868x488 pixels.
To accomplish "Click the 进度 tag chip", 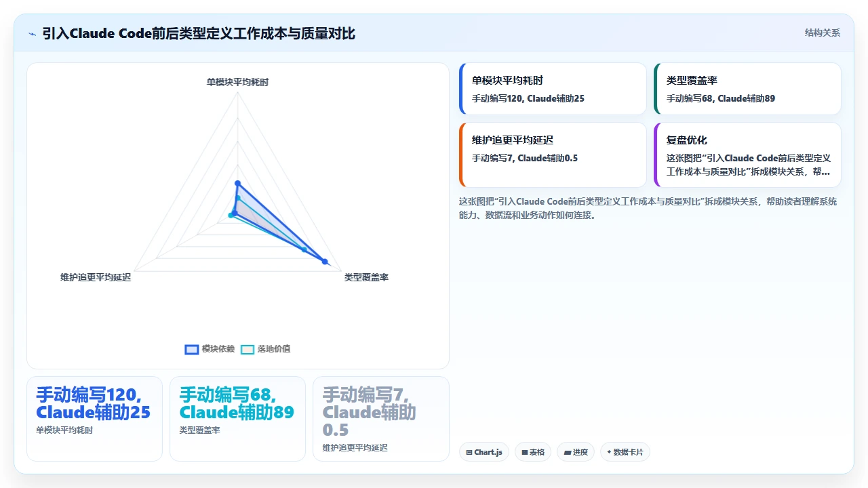I will click(576, 452).
